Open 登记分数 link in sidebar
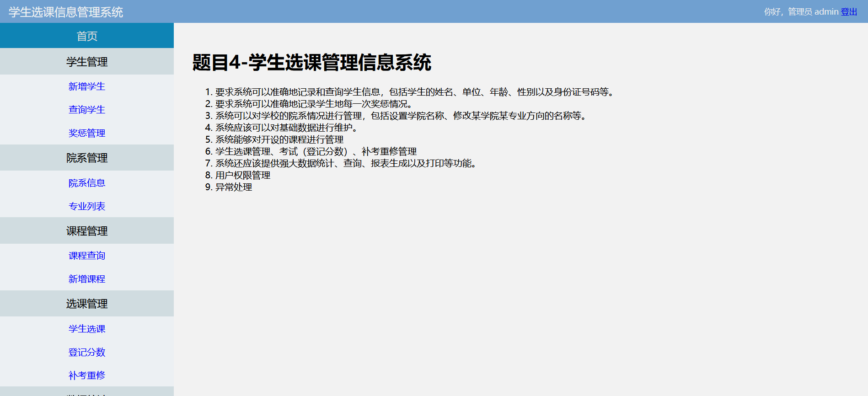Screen dimensions: 868x396 [x=87, y=352]
